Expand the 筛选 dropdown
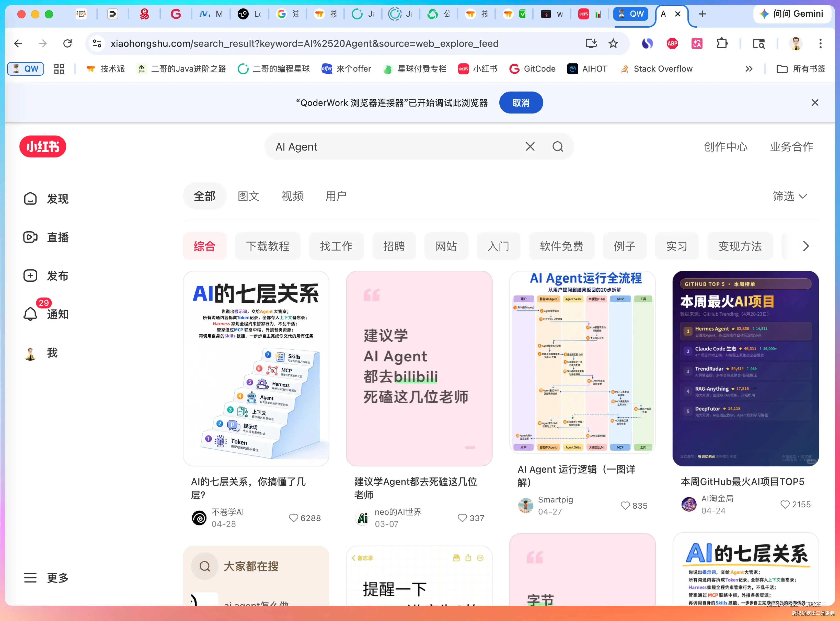Screen dimensions: 840x621 pyautogui.click(x=790, y=196)
